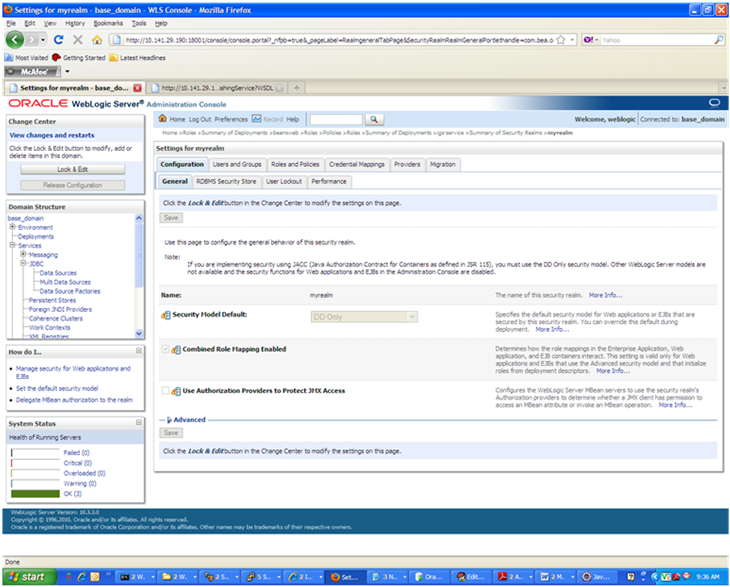
Task: Click the Yahoo search magnifier icon
Action: 719,40
